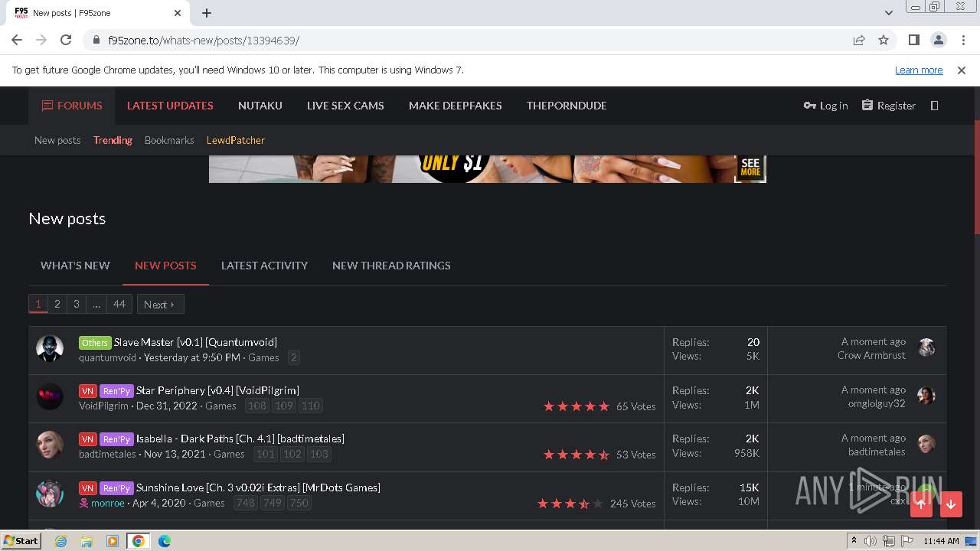Viewport: 980px width, 551px height.
Task: Open the THEPORNDUDE navigation link
Action: pyautogui.click(x=567, y=106)
